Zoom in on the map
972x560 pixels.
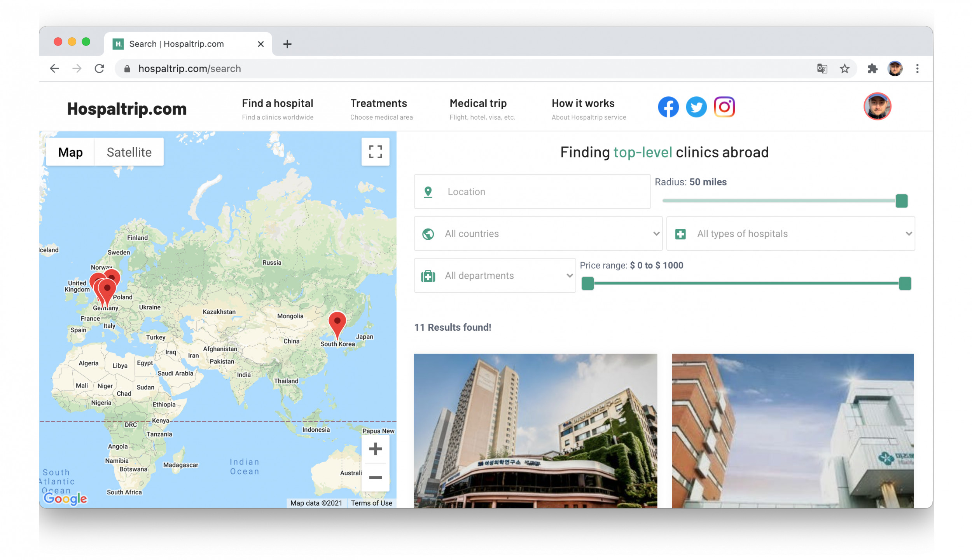[x=375, y=449]
